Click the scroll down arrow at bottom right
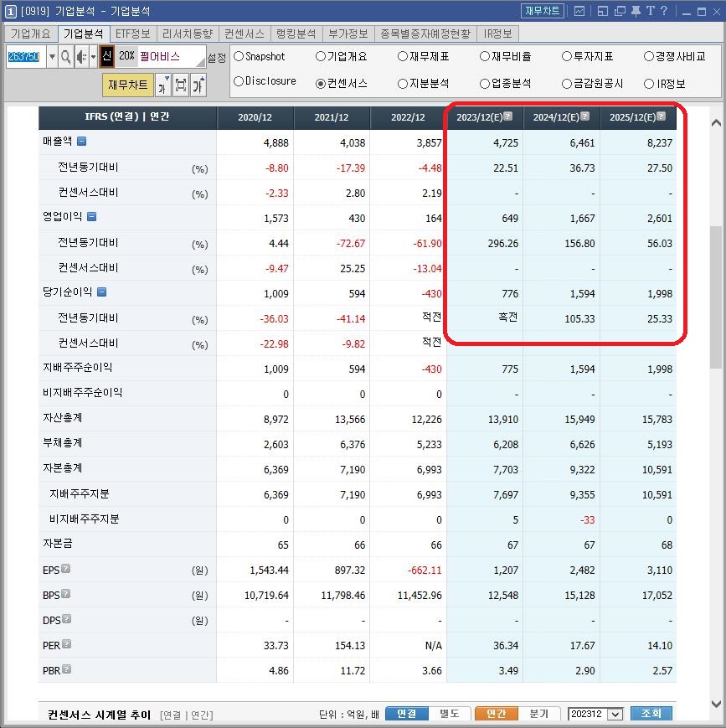726x728 pixels. click(x=716, y=704)
